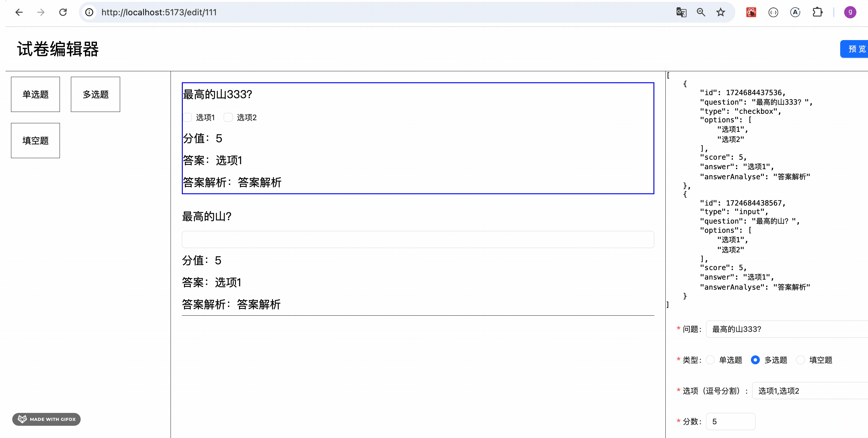Open the 'A' extension icon
868x438 pixels.
coord(795,12)
